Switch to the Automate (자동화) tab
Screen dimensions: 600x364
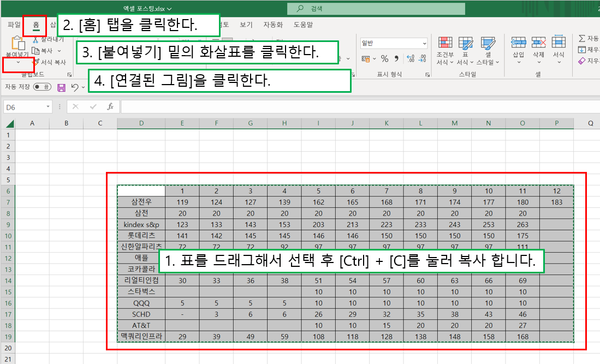(273, 25)
